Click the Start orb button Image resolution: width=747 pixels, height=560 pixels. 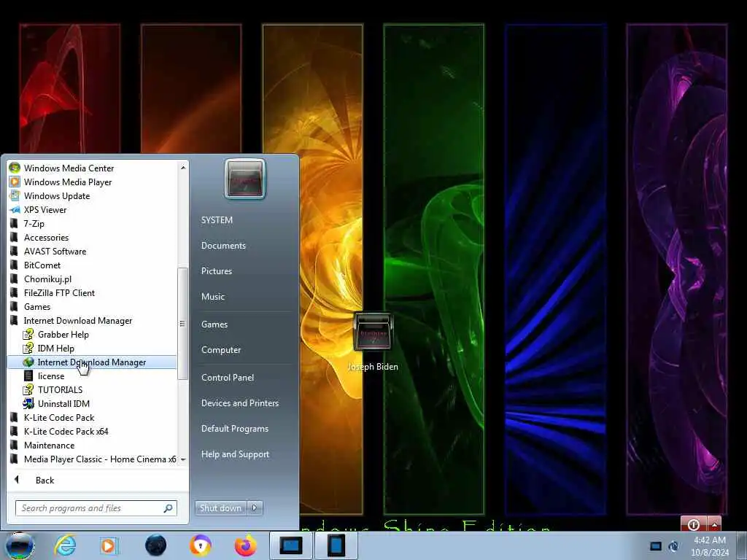click(x=20, y=545)
